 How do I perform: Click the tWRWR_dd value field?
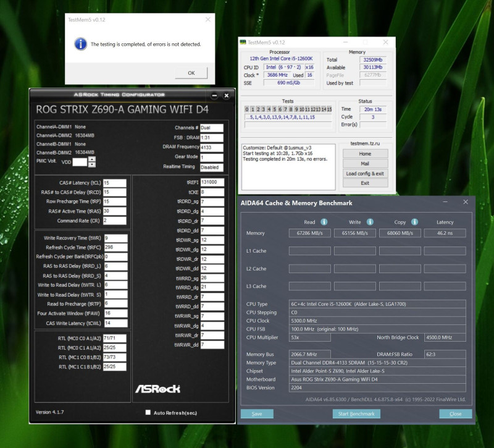212,345
